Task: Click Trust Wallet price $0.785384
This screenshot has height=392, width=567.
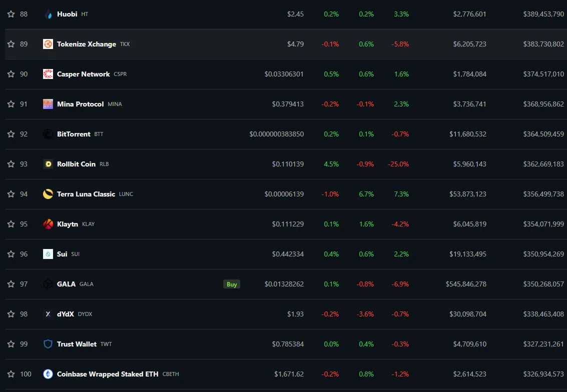Action: 288,344
